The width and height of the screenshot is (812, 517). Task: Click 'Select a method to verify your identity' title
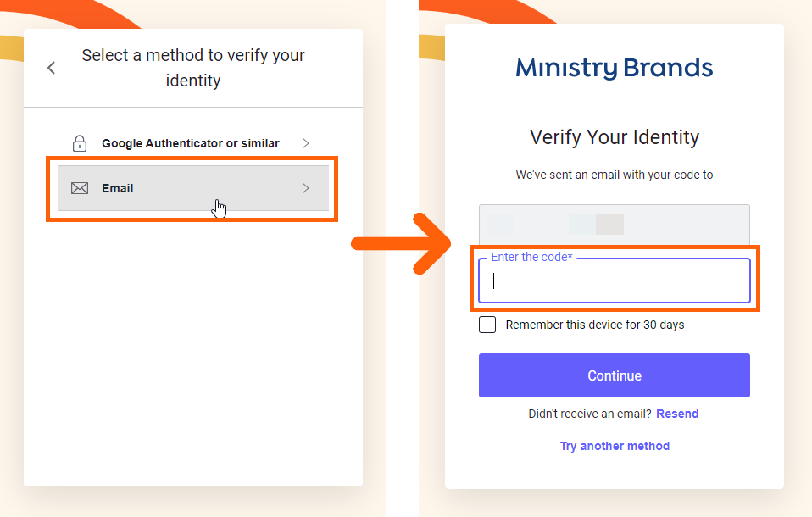pos(193,68)
